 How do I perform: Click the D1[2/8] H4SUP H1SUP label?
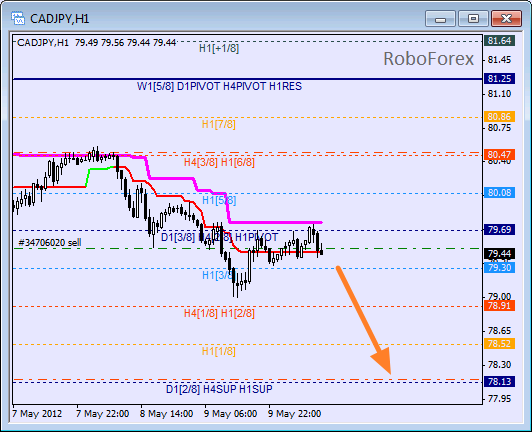click(x=219, y=389)
